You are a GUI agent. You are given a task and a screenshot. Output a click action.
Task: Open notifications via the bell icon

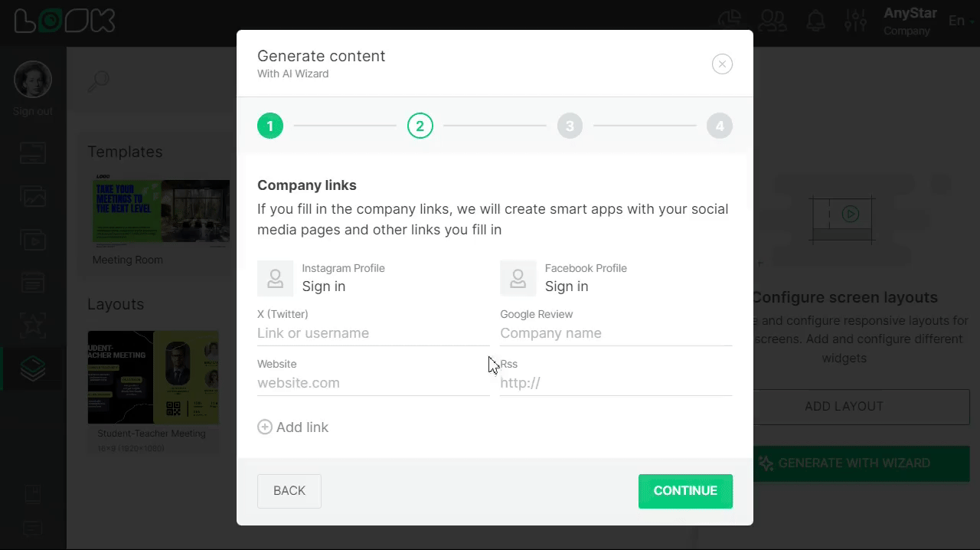click(815, 20)
